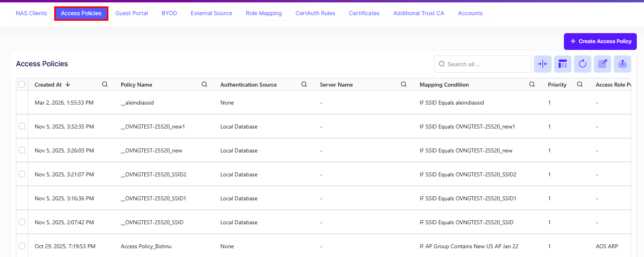The image size is (644, 257).
Task: Sort by Priority column header
Action: 557,85
